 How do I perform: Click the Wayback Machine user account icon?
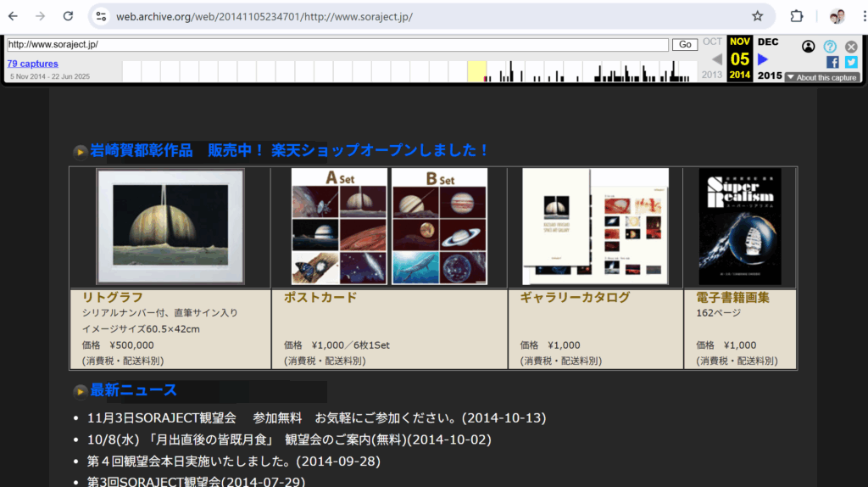click(x=808, y=47)
